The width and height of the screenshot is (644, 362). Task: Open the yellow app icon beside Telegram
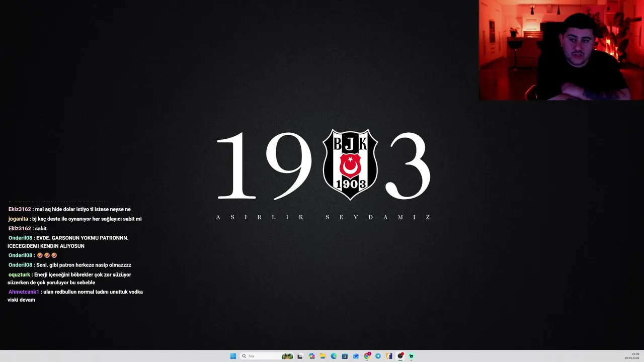tap(389, 356)
